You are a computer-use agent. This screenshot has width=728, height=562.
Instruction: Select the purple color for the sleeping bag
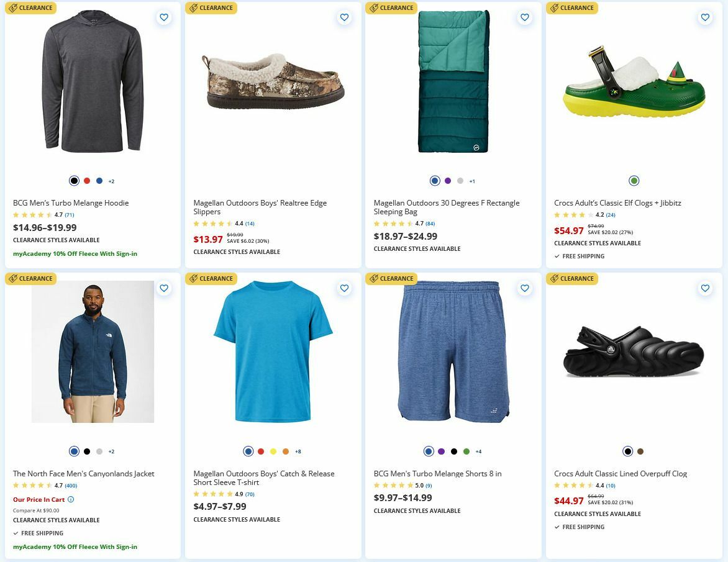click(x=448, y=181)
